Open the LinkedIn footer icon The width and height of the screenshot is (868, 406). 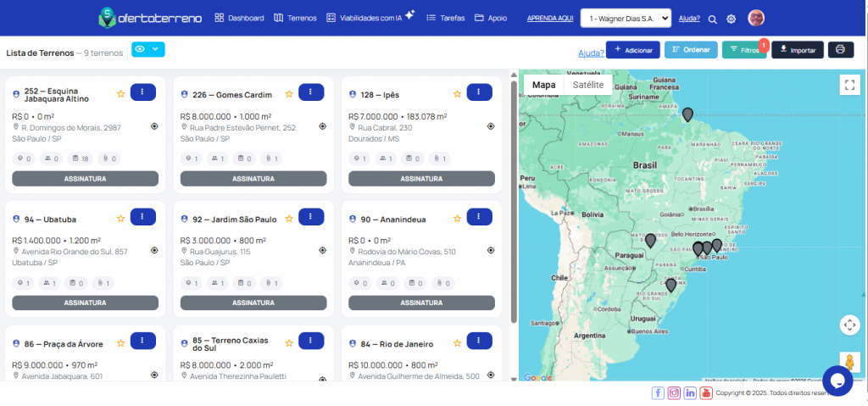[x=690, y=392]
